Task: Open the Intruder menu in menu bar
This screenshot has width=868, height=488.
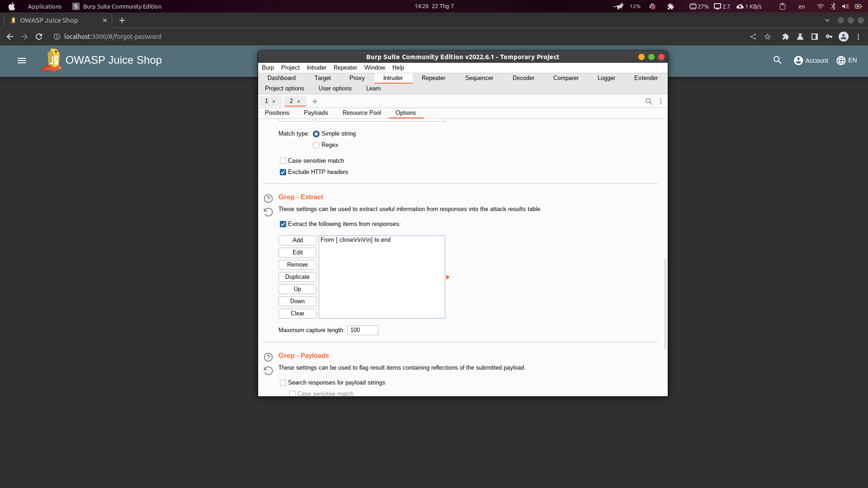Action: coord(316,68)
